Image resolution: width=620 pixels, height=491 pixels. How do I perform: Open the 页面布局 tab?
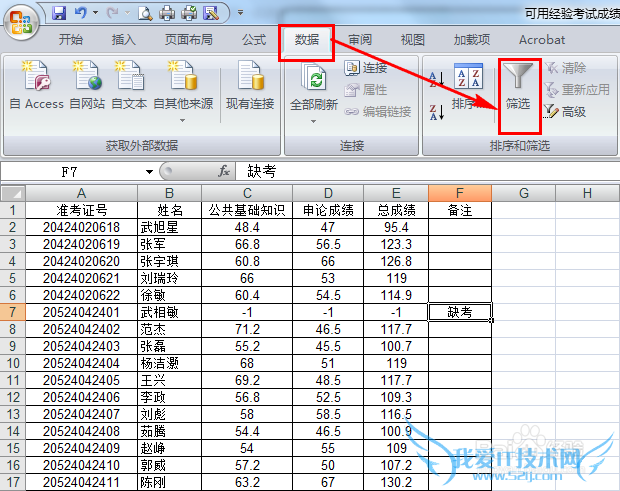pyautogui.click(x=189, y=40)
